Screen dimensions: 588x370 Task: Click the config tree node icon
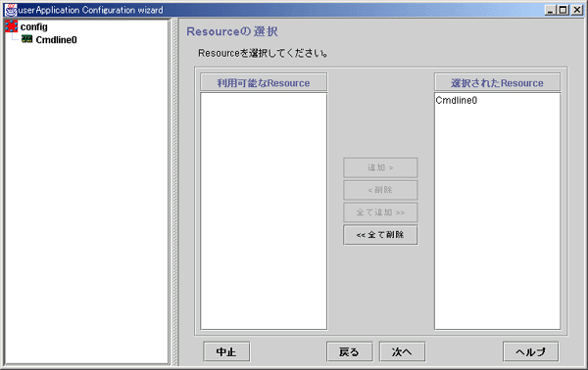point(11,26)
